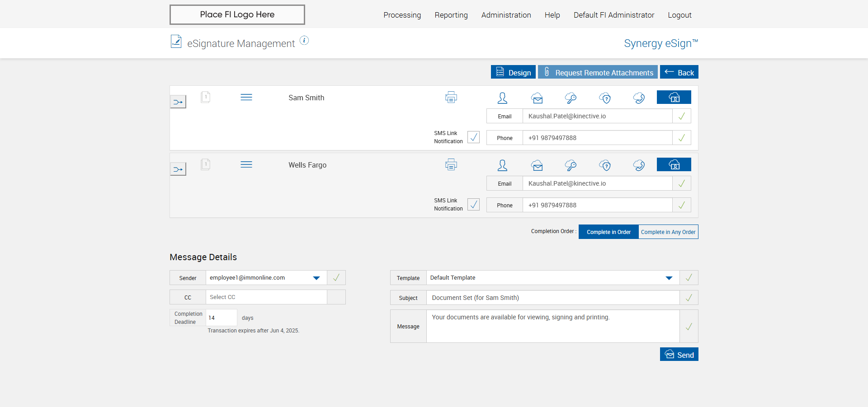This screenshot has height=407, width=868.
Task: Click the Back button
Action: pyautogui.click(x=679, y=72)
